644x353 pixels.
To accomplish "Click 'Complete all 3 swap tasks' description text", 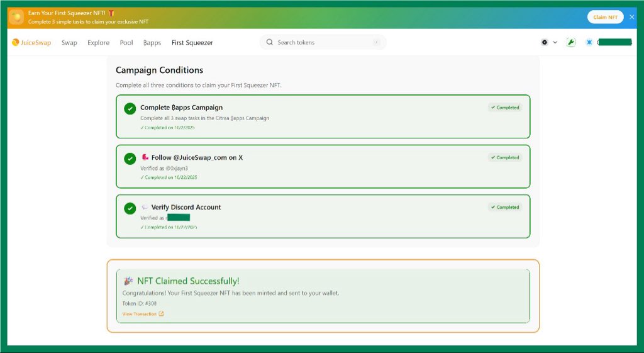I will [204, 118].
